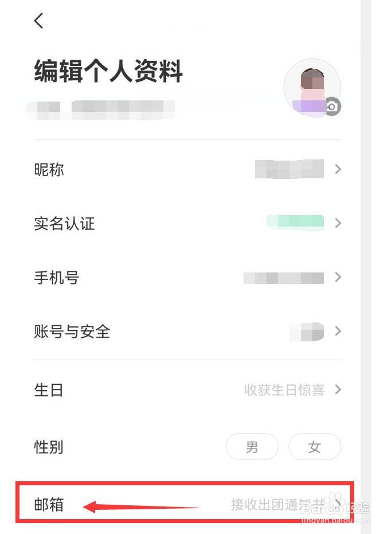This screenshot has height=534, width=392.
Task: Expand the 实名认证 row chevron
Action: pyautogui.click(x=338, y=223)
